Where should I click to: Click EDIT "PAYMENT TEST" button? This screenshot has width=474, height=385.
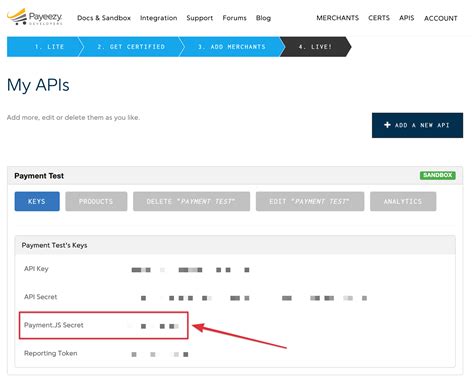pyautogui.click(x=310, y=201)
